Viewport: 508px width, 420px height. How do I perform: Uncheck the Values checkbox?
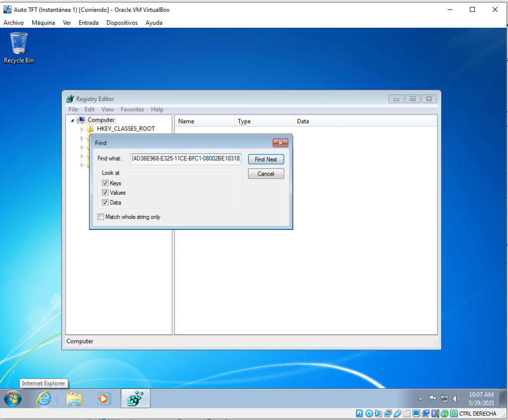(x=105, y=193)
